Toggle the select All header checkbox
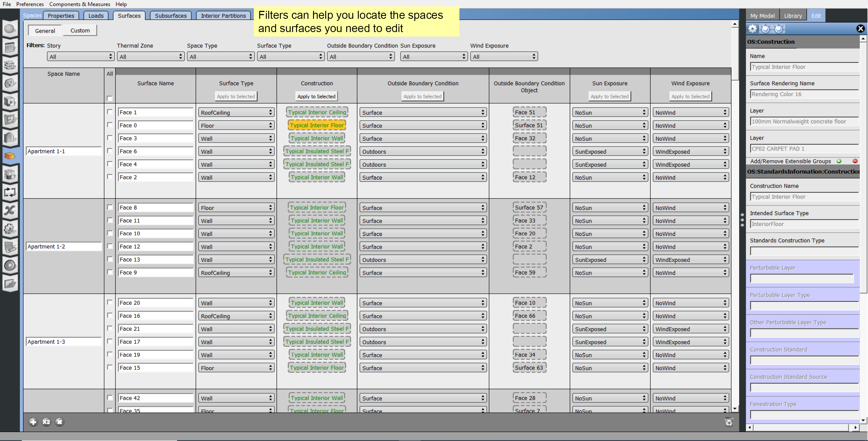Image resolution: width=868 pixels, height=441 pixels. pos(109,98)
